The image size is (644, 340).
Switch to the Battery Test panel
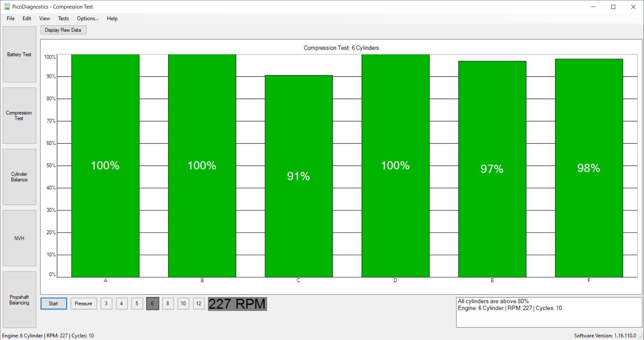[20, 54]
